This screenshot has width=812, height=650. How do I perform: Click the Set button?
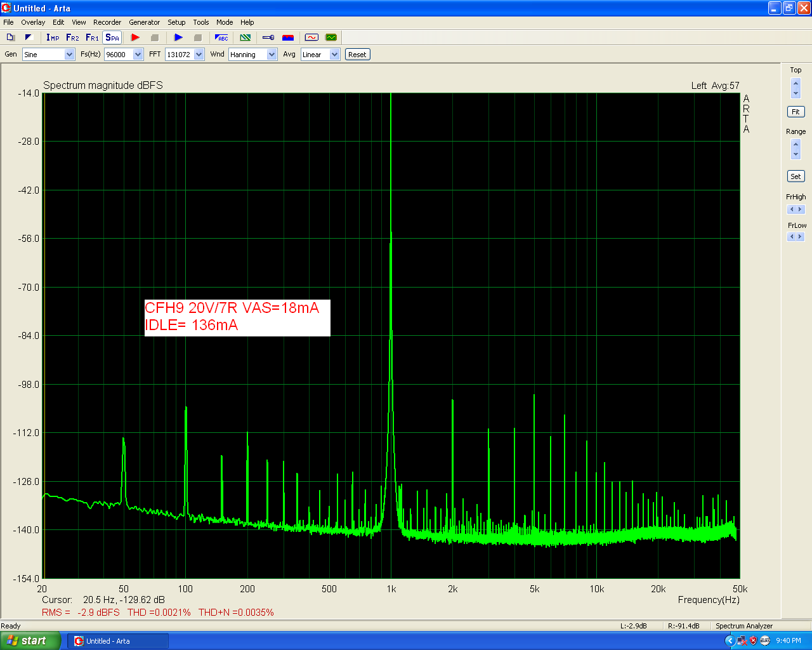(796, 176)
